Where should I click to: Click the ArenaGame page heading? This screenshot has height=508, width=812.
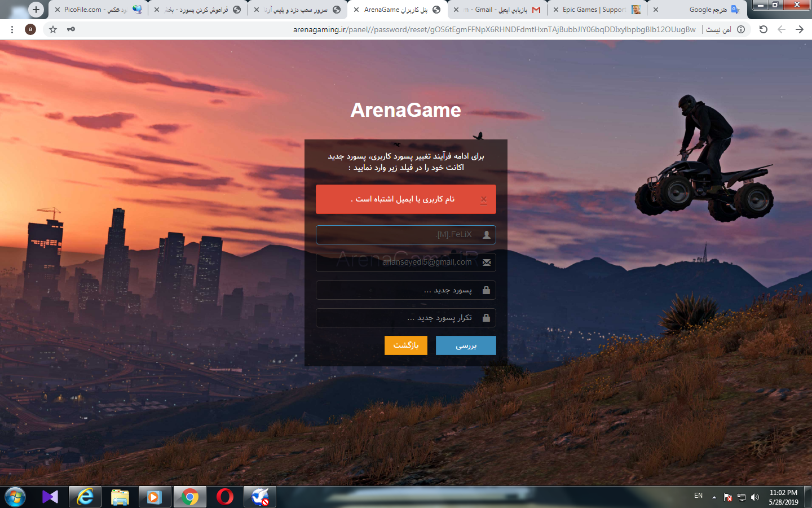pos(406,110)
